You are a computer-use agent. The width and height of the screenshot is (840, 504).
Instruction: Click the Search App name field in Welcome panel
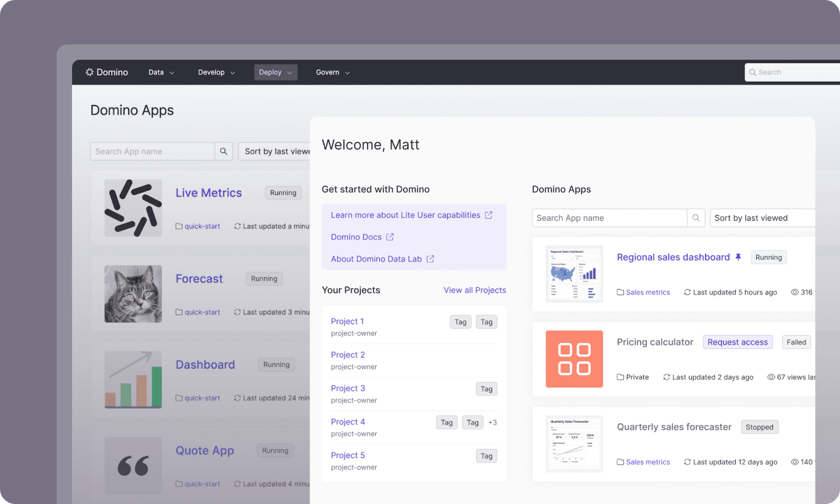coord(610,218)
